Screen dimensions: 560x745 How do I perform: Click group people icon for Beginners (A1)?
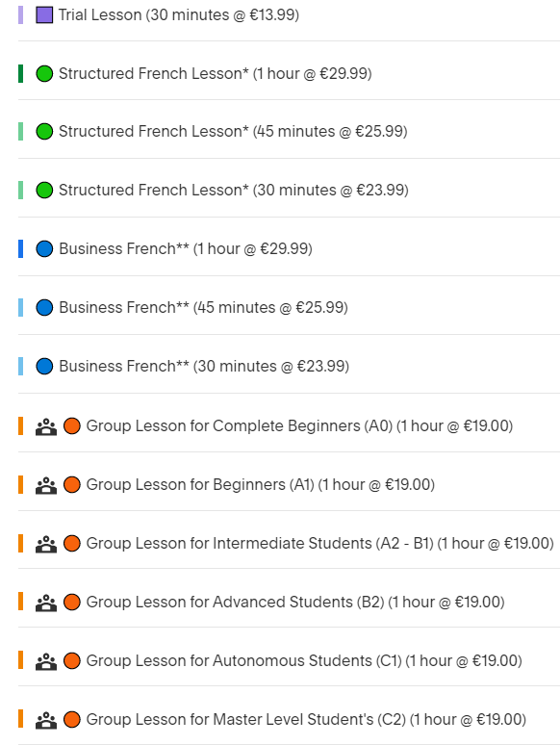pos(46,485)
